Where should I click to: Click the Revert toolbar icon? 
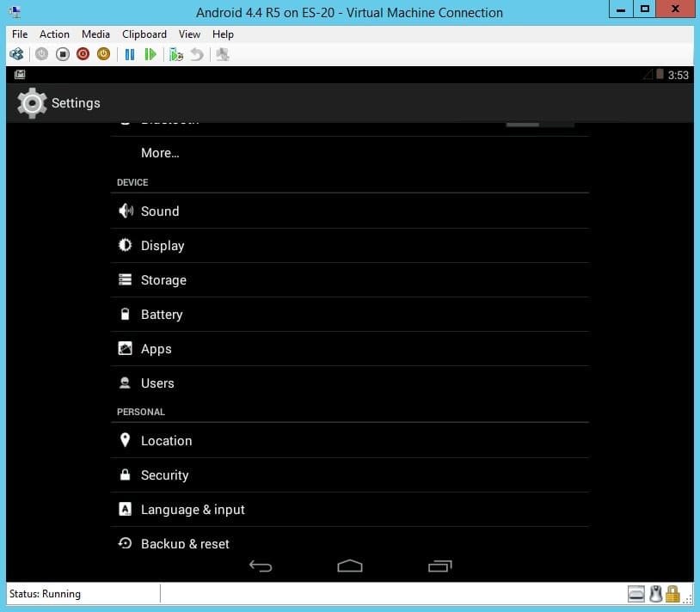(x=197, y=54)
